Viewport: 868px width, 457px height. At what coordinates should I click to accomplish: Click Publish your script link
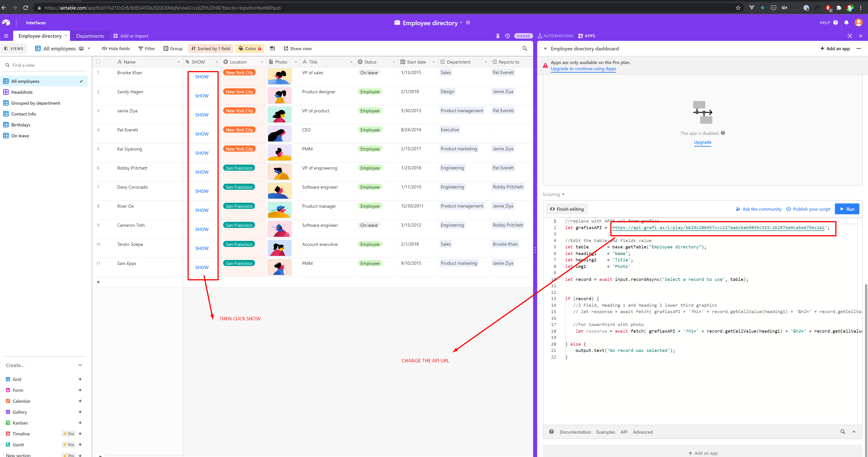coord(808,209)
